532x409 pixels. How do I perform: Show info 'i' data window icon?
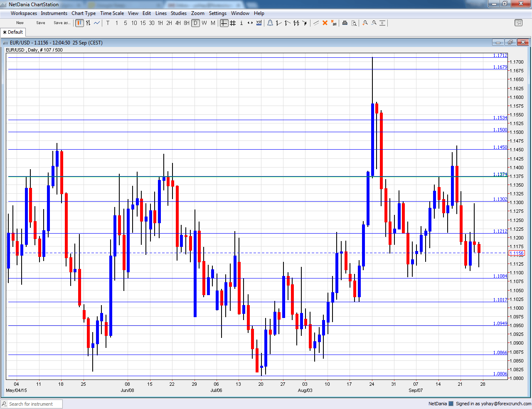241,23
